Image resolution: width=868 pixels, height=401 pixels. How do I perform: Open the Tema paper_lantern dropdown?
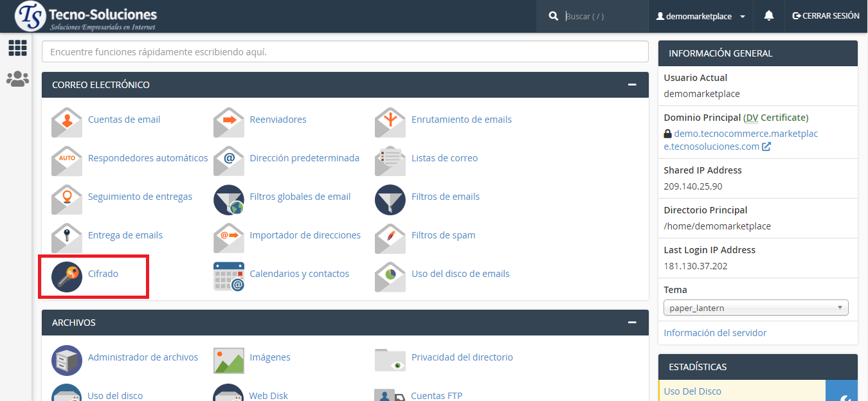click(755, 308)
